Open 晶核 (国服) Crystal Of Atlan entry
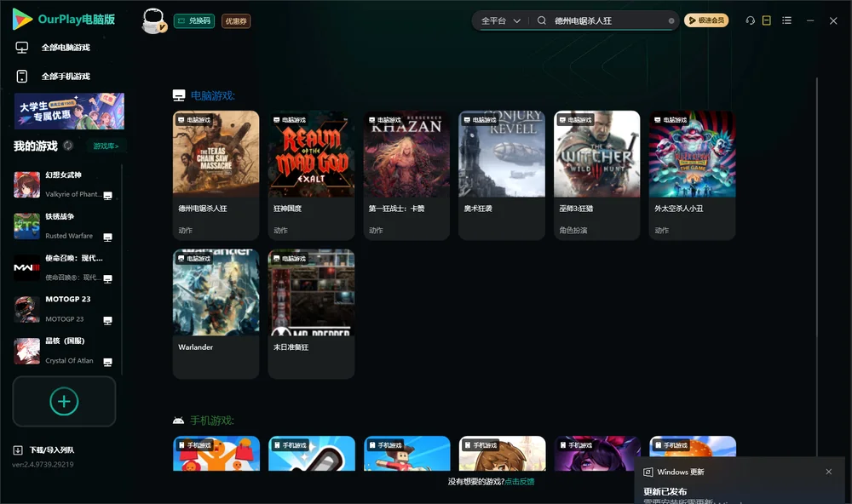The width and height of the screenshot is (852, 504). [63, 351]
